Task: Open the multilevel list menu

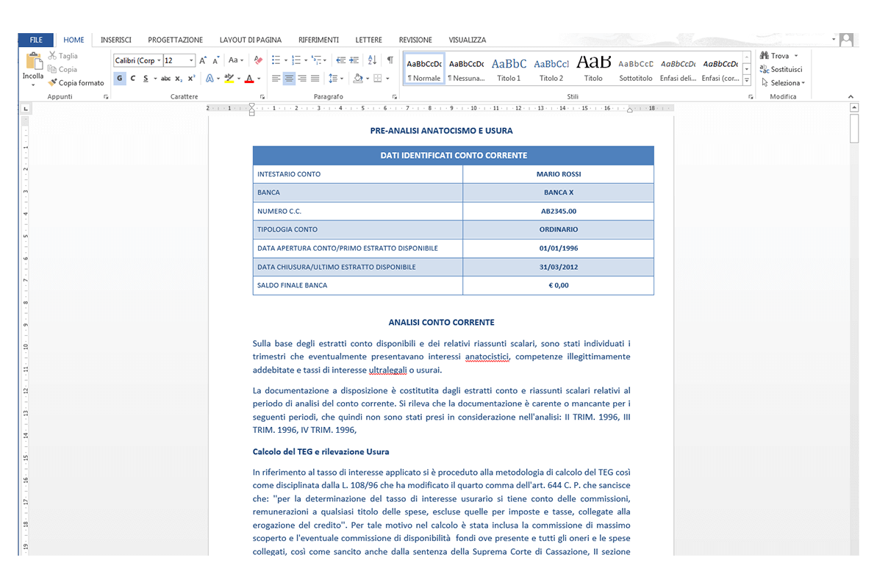Action: pos(318,60)
